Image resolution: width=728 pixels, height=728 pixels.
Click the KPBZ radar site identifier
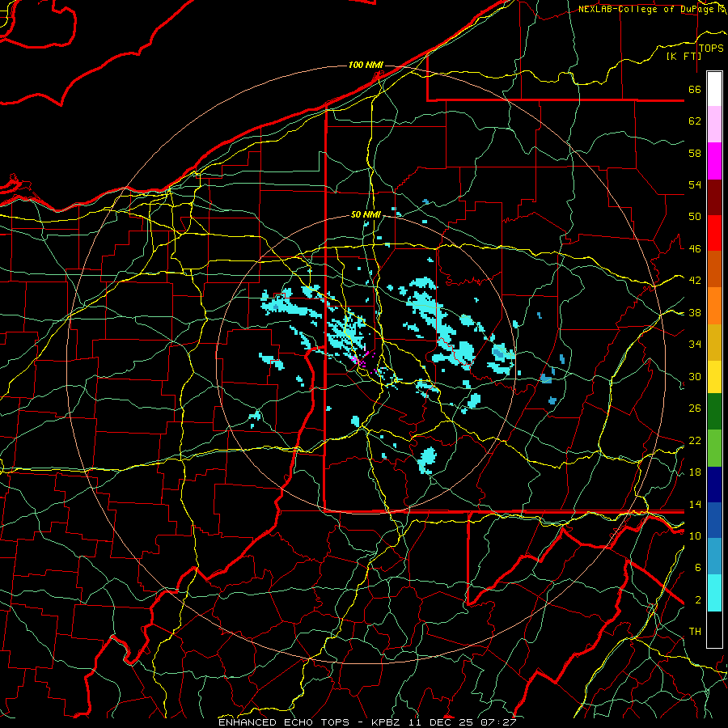tap(385, 722)
